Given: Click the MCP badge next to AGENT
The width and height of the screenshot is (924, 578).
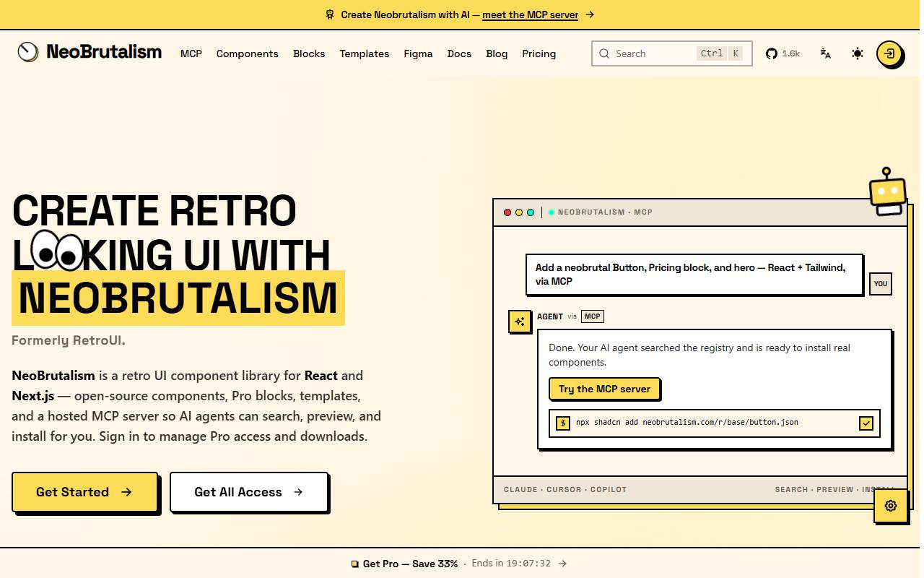Looking at the screenshot, I should coord(593,316).
